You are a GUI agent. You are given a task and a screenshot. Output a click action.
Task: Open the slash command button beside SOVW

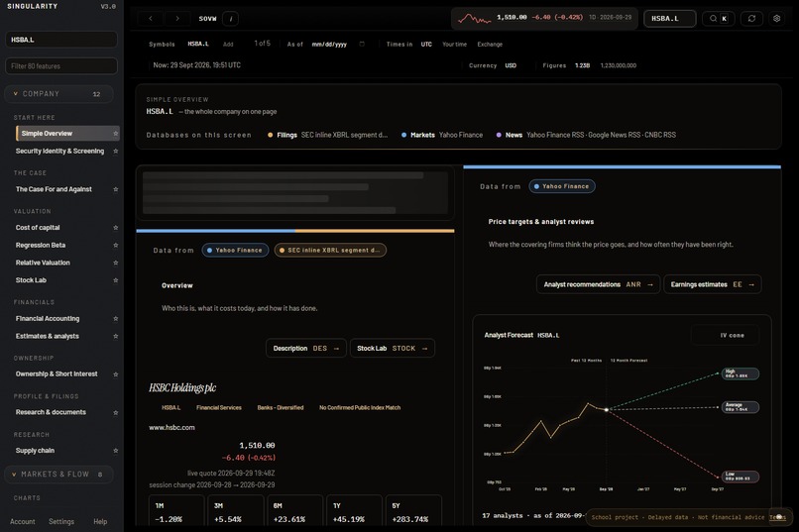pos(231,19)
